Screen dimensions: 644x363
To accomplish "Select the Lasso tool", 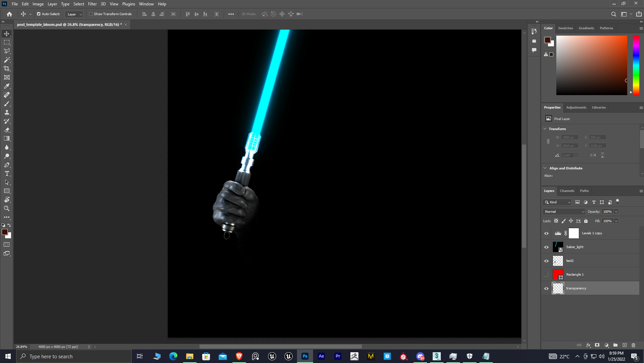I will coord(7,51).
